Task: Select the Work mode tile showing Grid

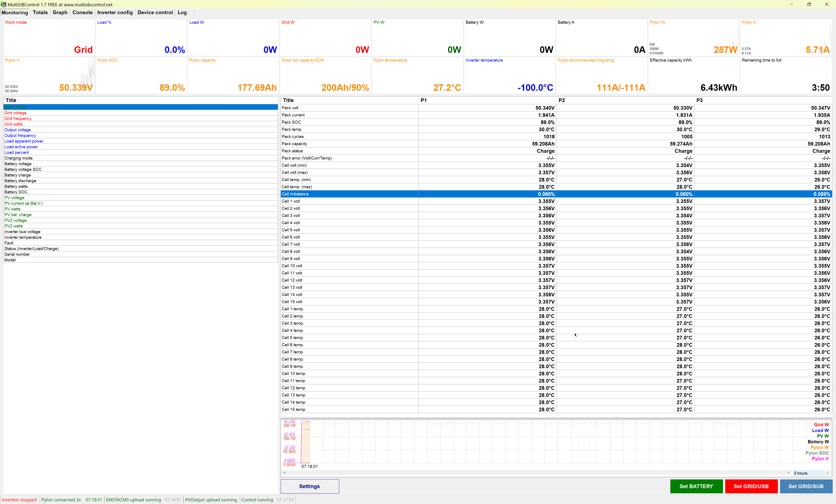Action: tap(49, 37)
